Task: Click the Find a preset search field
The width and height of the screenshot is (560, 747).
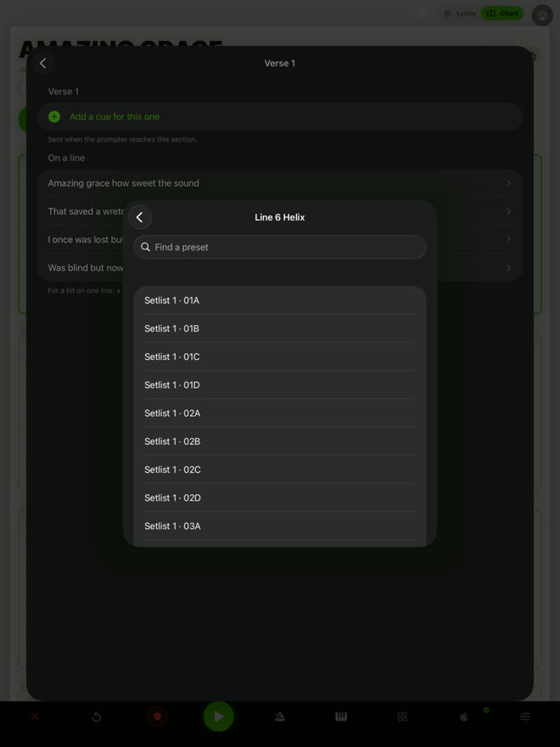Action: click(279, 247)
